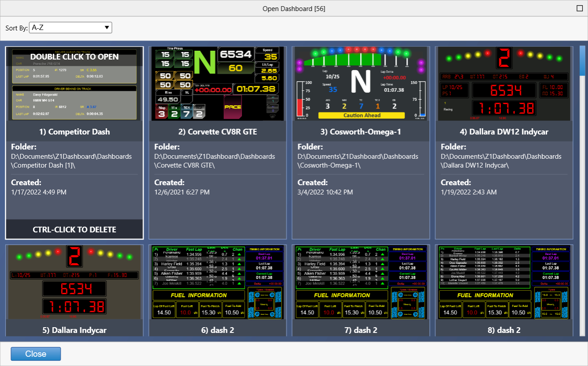Click Cosworth-Omega-1 folder path
This screenshot has width=588, height=366.
[358, 161]
